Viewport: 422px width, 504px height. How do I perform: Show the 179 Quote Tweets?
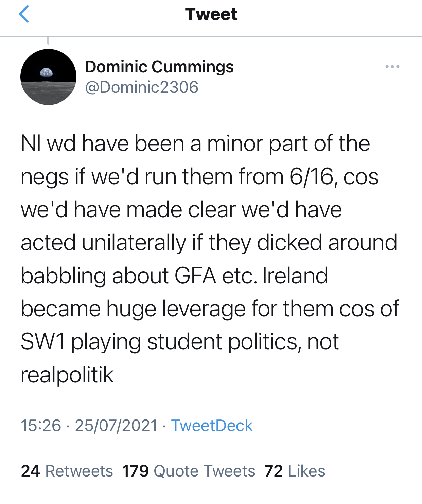coord(189,471)
